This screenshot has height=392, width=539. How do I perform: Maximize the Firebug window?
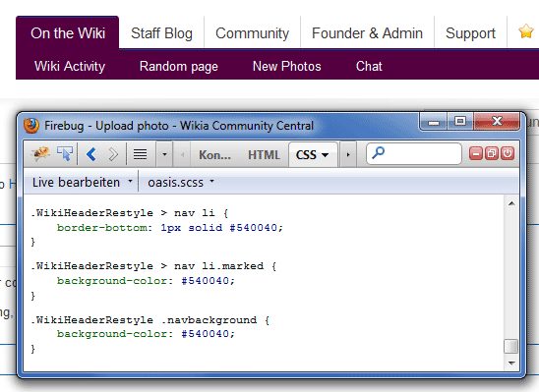coord(460,122)
